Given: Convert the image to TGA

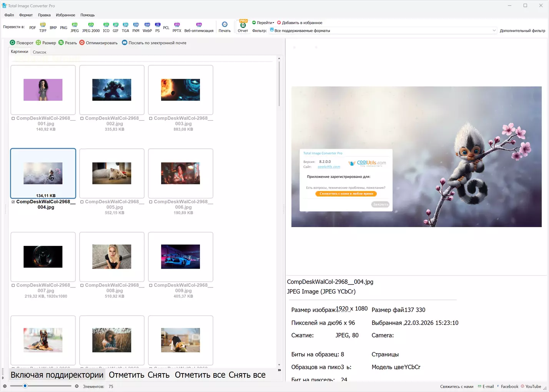Looking at the screenshot, I should (x=125, y=28).
